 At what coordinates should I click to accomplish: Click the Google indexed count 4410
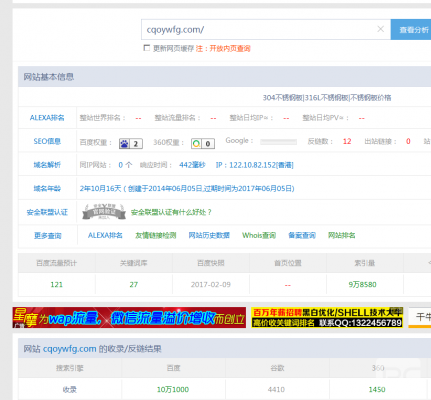[276, 389]
